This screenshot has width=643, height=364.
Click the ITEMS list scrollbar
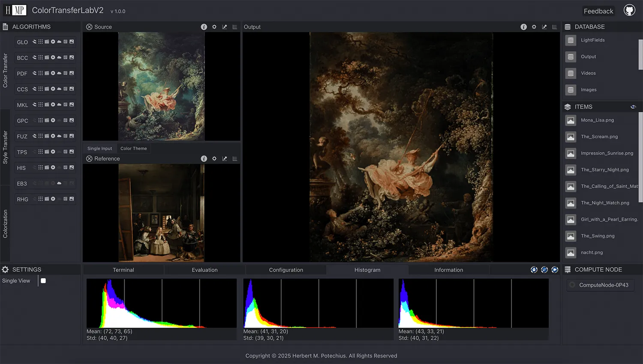pos(641,157)
